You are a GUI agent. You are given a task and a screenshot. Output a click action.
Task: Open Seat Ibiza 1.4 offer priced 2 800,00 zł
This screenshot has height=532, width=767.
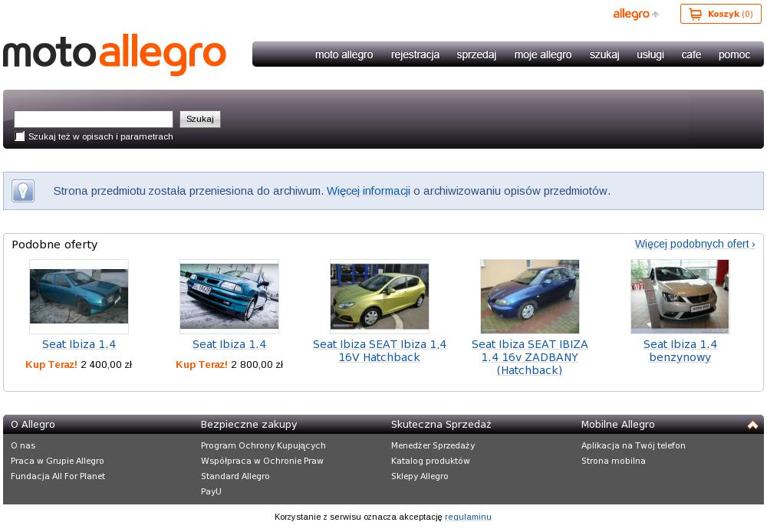[229, 344]
